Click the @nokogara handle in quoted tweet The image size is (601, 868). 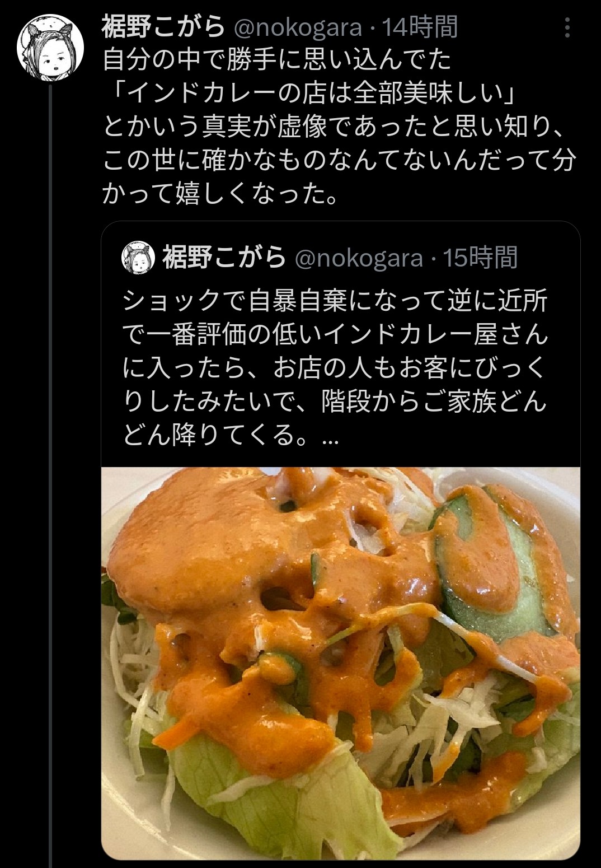click(358, 258)
